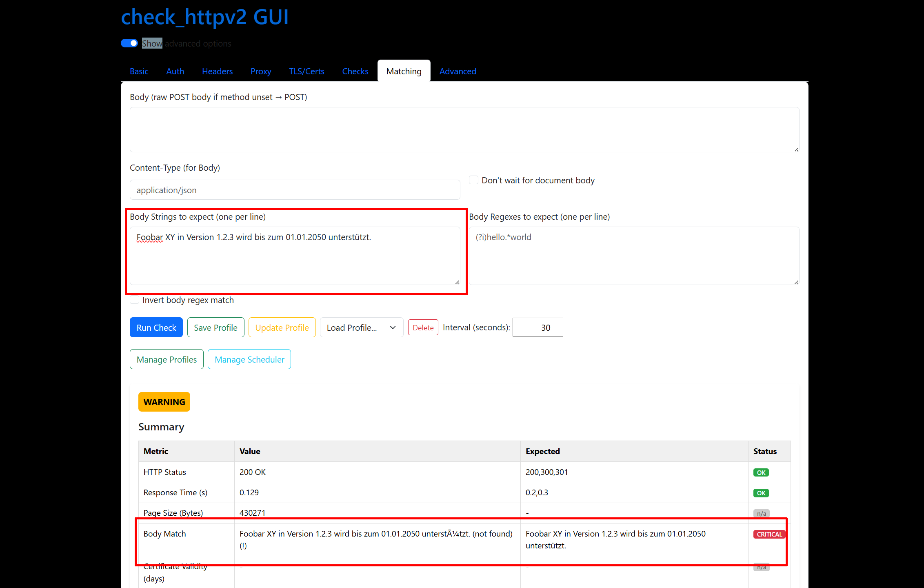
Task: Toggle the Show advanced options switch
Action: coord(129,43)
